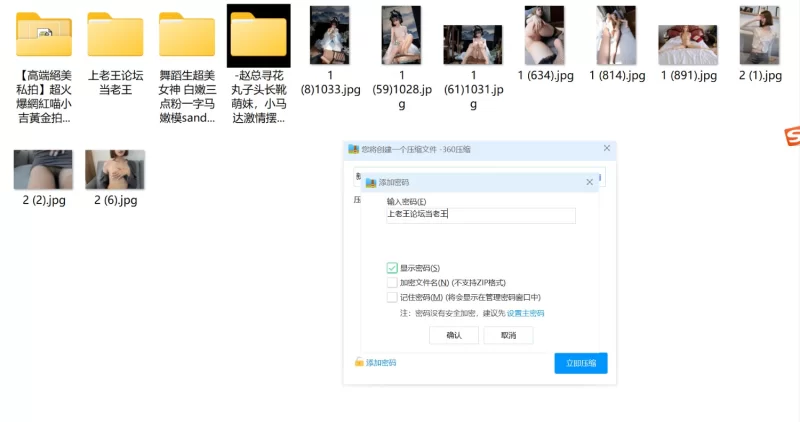Click the 添加密码 lock link at bottom
Image resolution: width=800 pixels, height=422 pixels.
[376, 362]
